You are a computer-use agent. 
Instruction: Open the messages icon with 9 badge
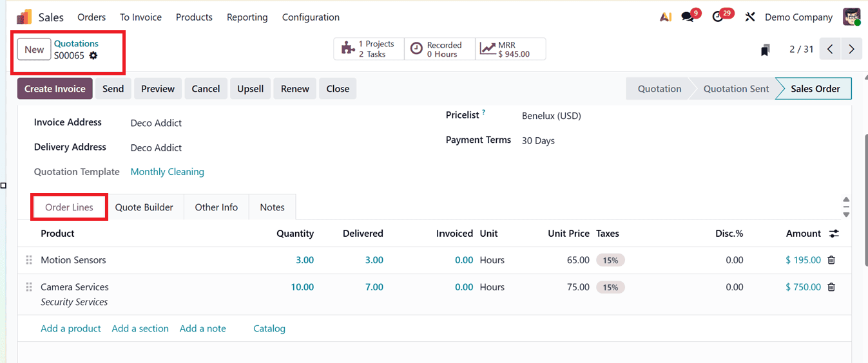[x=688, y=17]
